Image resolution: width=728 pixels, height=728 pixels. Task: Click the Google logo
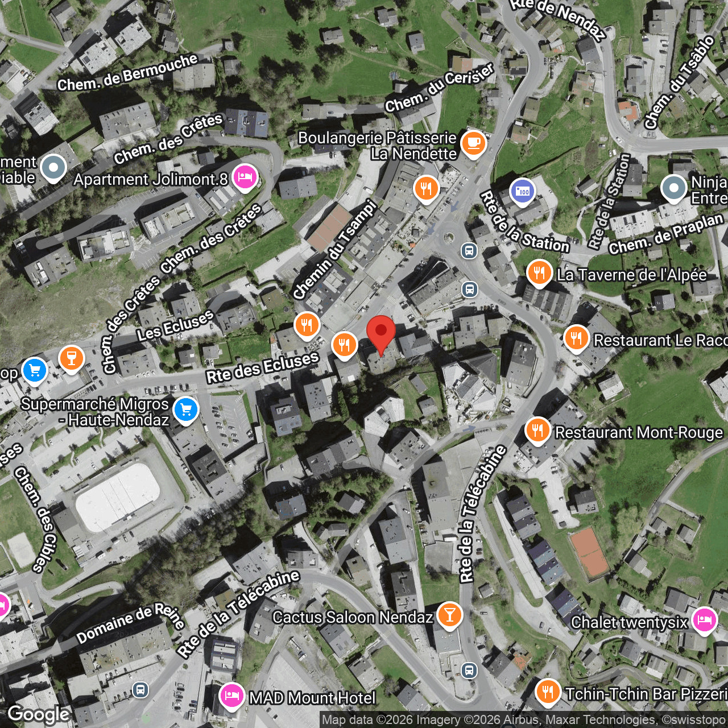pyautogui.click(x=38, y=714)
